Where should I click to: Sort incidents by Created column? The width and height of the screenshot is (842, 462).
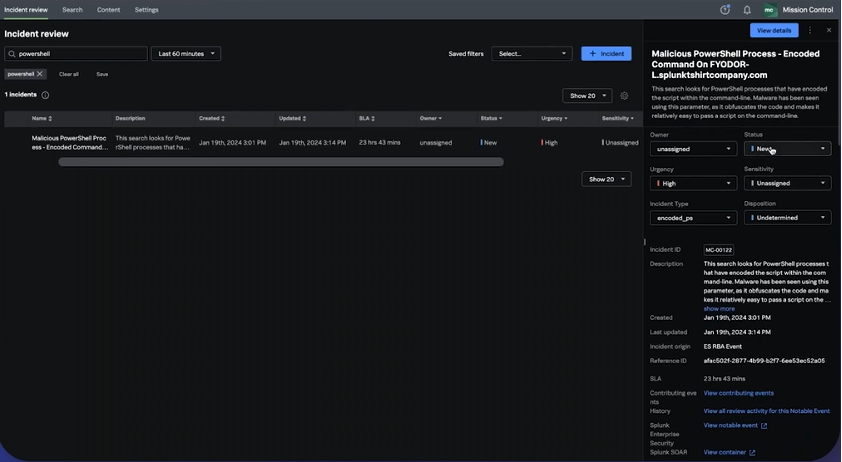(210, 118)
